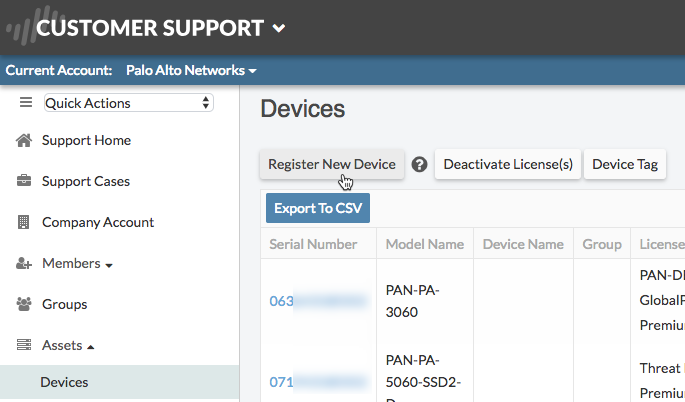
Task: Click the Groups people icon
Action: click(x=24, y=304)
